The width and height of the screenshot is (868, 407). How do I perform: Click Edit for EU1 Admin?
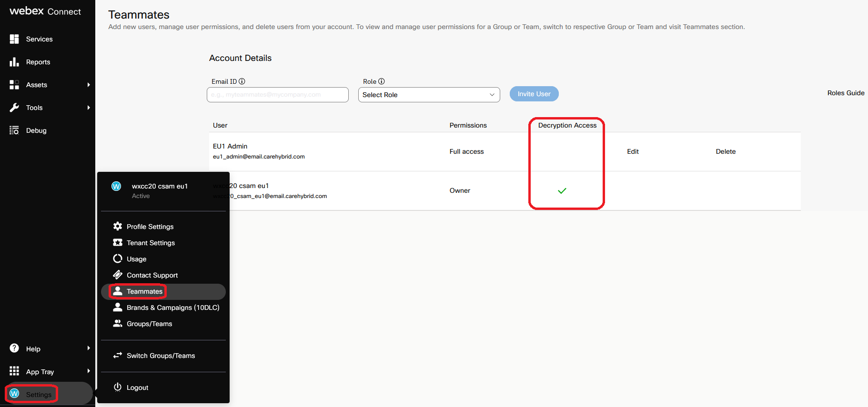pos(633,151)
